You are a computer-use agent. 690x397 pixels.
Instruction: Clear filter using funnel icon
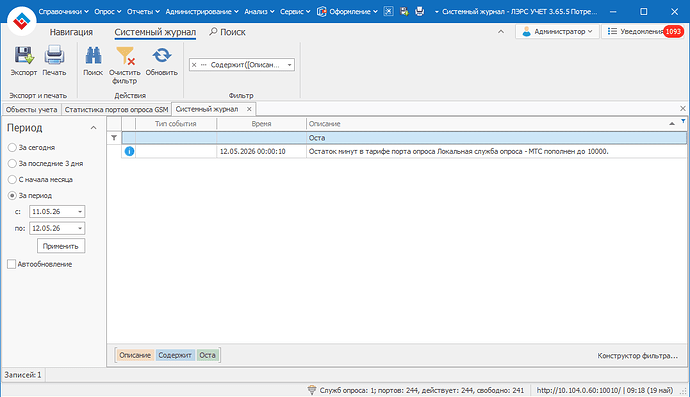(125, 56)
